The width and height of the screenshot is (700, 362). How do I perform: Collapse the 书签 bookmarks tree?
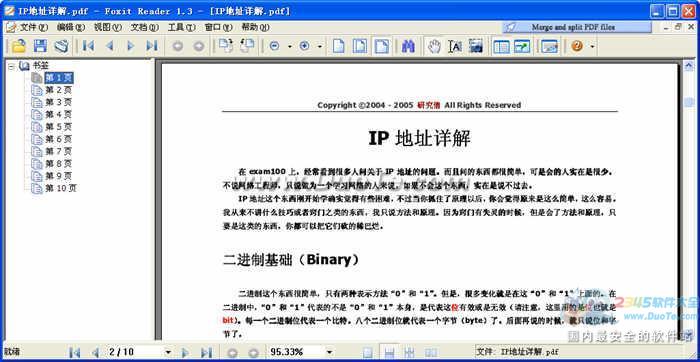point(11,66)
